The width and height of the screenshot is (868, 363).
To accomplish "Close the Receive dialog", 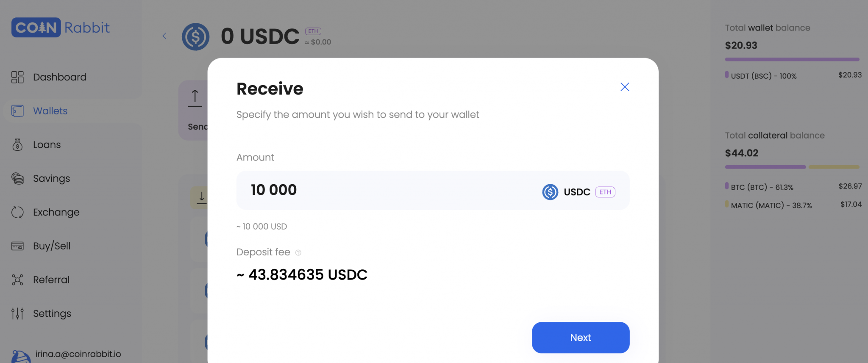I will tap(624, 87).
